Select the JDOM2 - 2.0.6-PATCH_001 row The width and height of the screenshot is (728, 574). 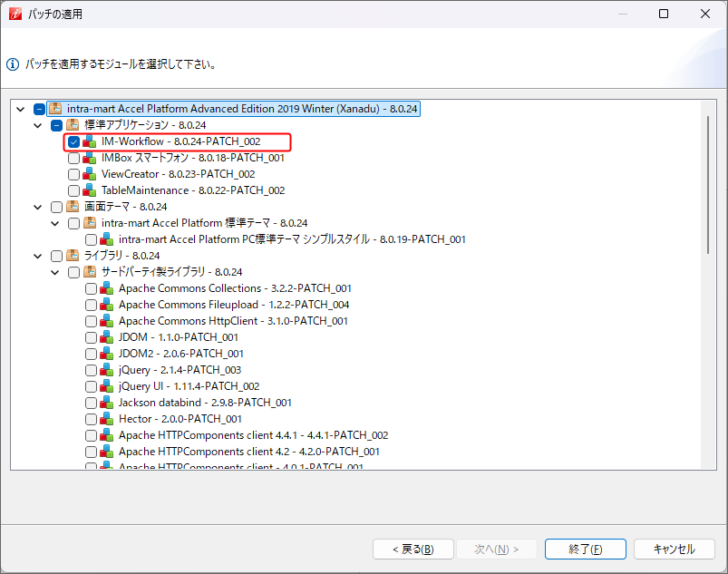(x=181, y=354)
